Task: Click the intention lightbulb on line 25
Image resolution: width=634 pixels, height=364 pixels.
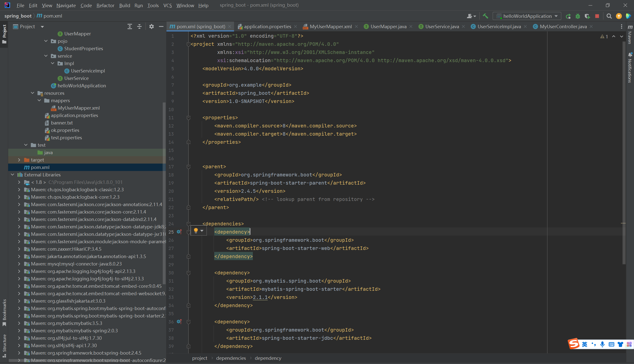Action: tap(196, 231)
